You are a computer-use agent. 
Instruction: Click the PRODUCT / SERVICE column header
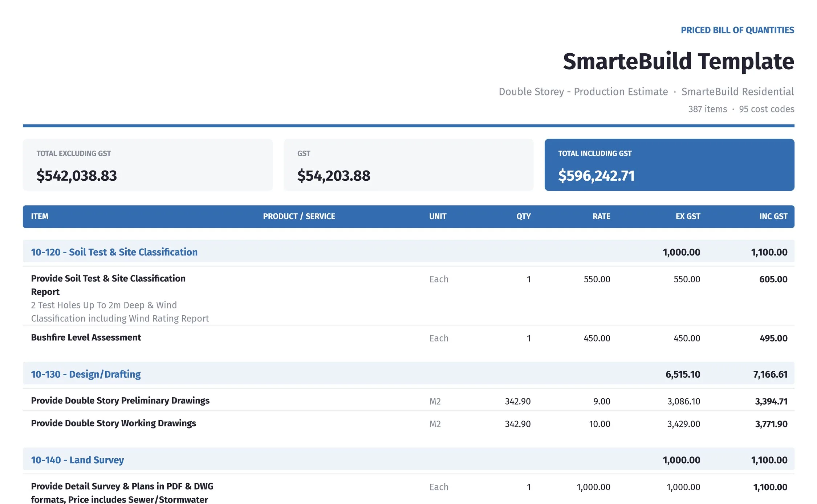point(299,216)
